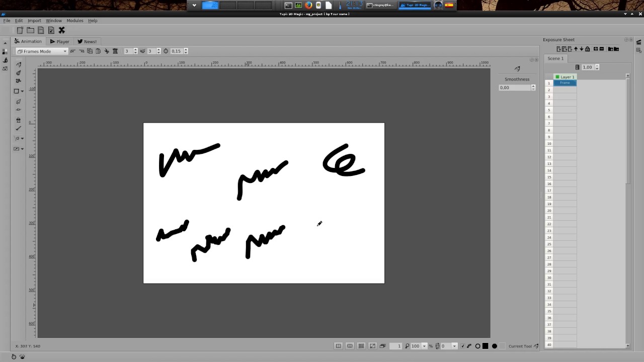Viewport: 644px width, 362px height.
Task: Click the save project as icon
Action: 51,30
